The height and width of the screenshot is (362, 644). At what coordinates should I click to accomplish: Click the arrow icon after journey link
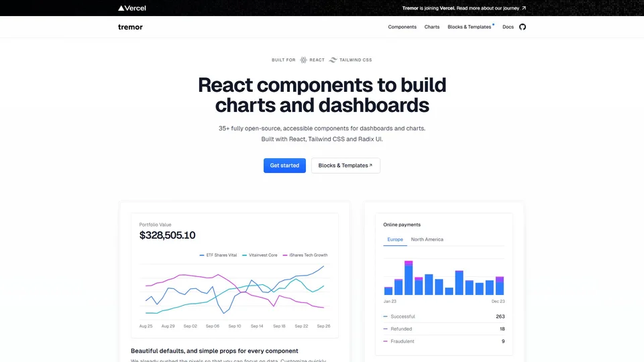(x=524, y=8)
